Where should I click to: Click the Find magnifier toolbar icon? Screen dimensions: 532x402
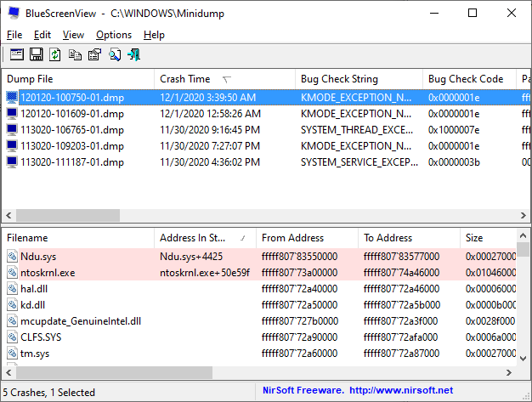point(115,54)
